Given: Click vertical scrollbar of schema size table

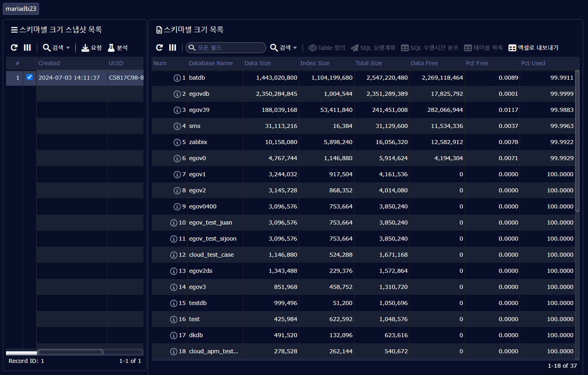Looking at the screenshot, I should [x=577, y=141].
